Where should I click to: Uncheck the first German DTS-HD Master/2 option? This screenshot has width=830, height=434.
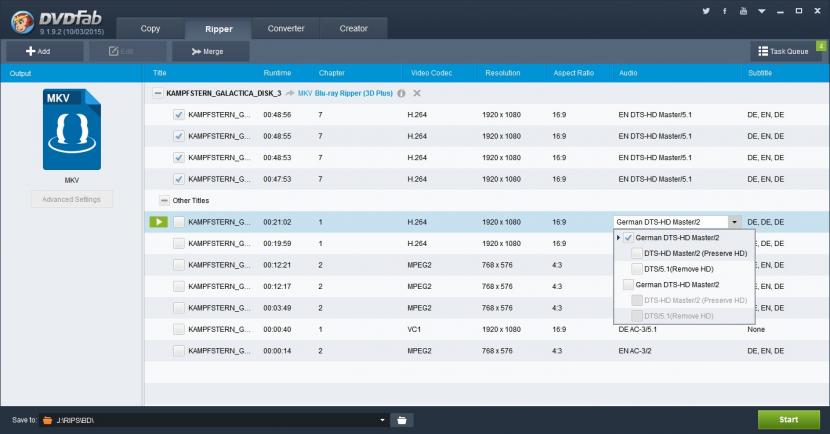628,238
